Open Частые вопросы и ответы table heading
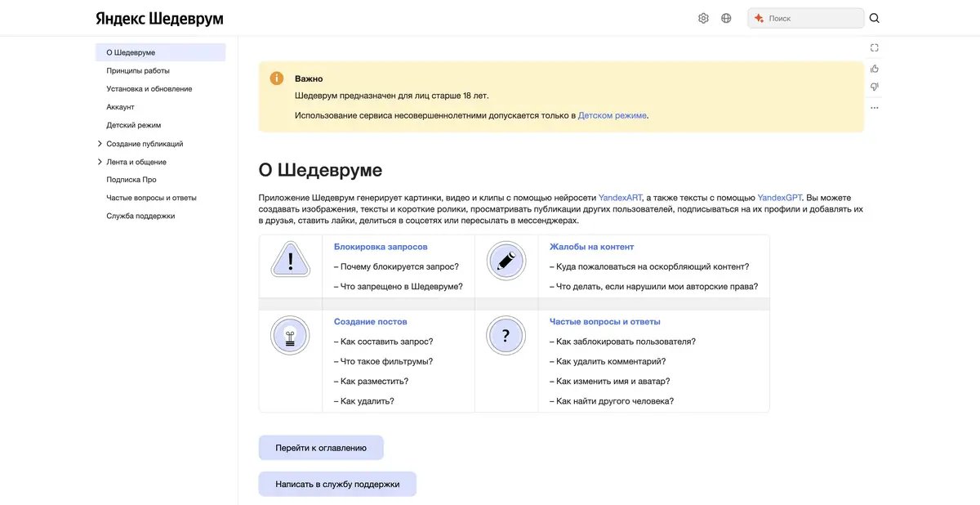980x505 pixels. [x=605, y=322]
